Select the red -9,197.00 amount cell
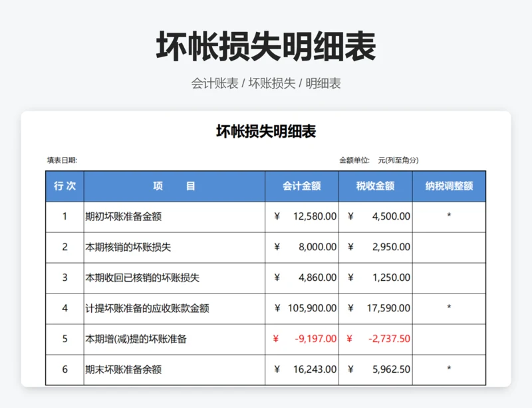Screen dimensions: 532x408 tap(302, 339)
